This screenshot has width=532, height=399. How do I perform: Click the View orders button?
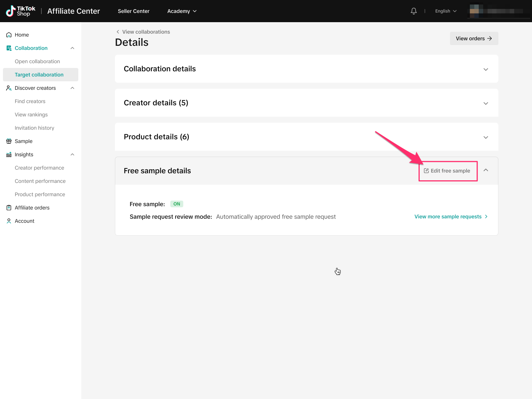tap(474, 38)
